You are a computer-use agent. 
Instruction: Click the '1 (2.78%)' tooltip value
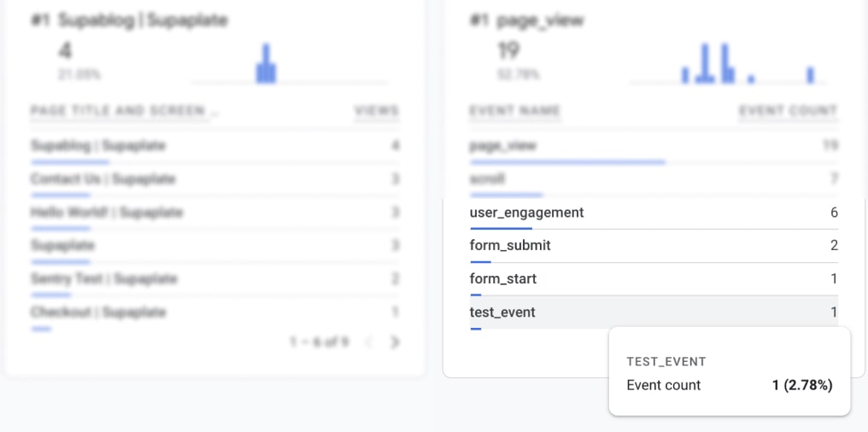coord(802,386)
